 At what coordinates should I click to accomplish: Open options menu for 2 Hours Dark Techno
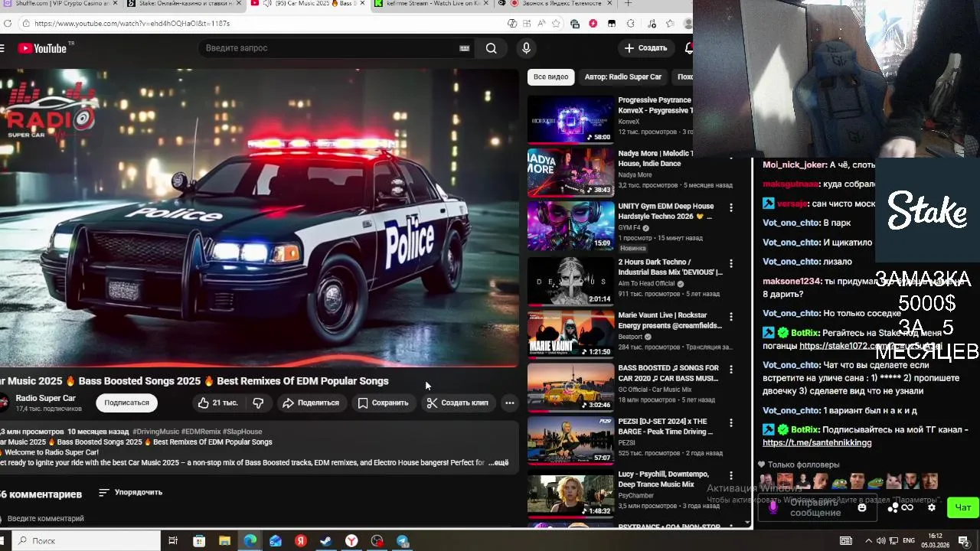tap(731, 263)
